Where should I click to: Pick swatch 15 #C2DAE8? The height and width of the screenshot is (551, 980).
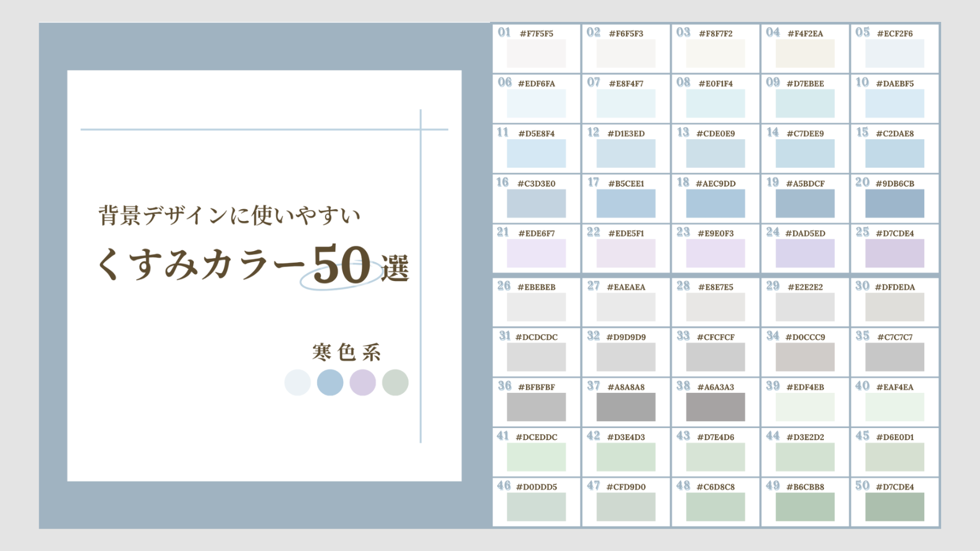[893, 153]
